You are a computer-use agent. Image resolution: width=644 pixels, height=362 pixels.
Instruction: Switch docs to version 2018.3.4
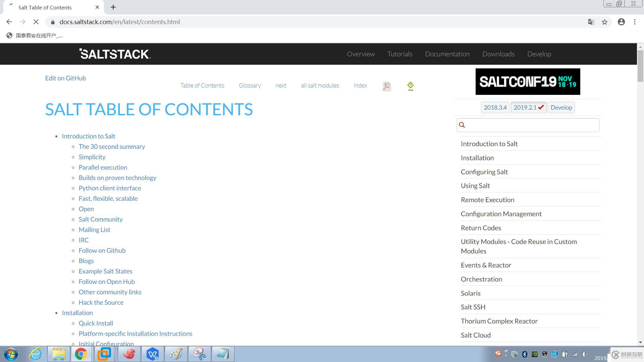pyautogui.click(x=495, y=108)
